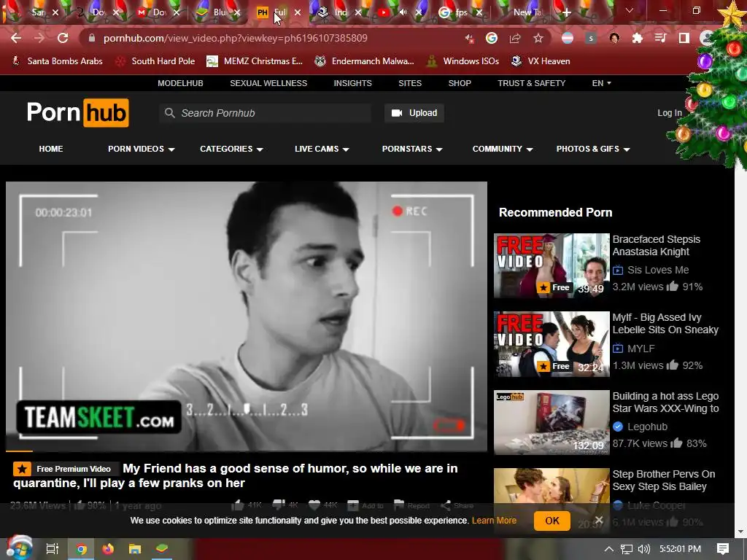The image size is (747, 560).
Task: Click the Google icon in address bar
Action: click(492, 38)
